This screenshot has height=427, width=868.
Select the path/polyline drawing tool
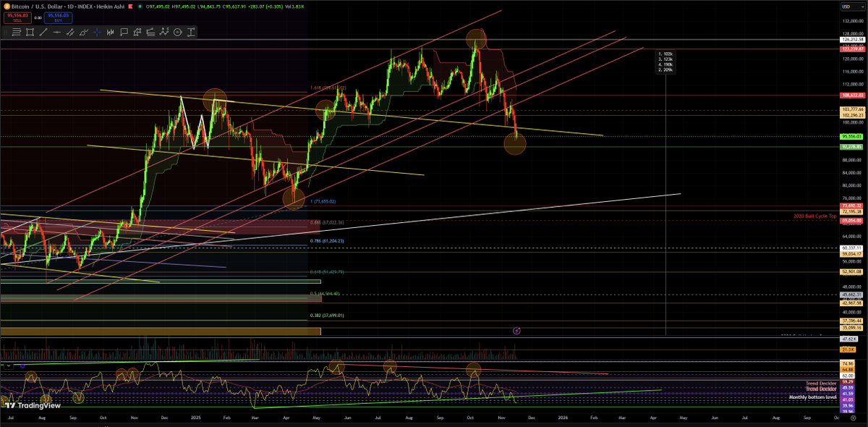coord(137,33)
